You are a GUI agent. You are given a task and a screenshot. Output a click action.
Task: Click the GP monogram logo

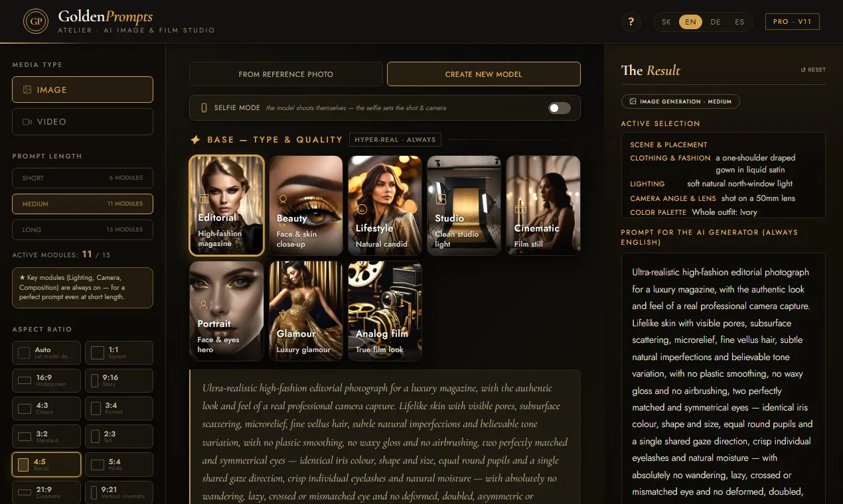click(35, 21)
